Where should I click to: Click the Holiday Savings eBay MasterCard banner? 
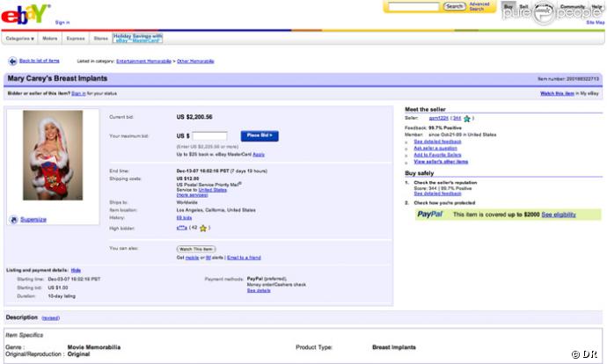click(137, 38)
